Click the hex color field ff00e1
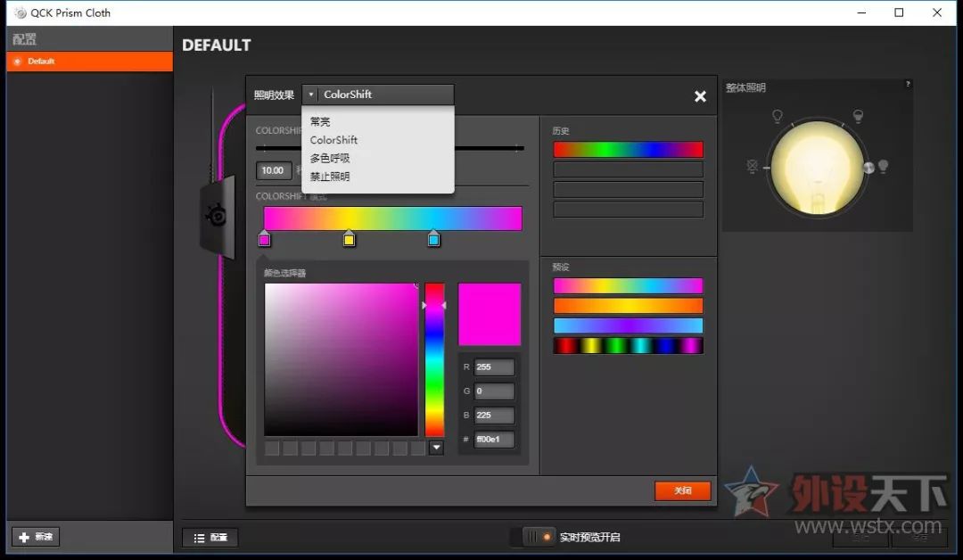 click(x=494, y=439)
